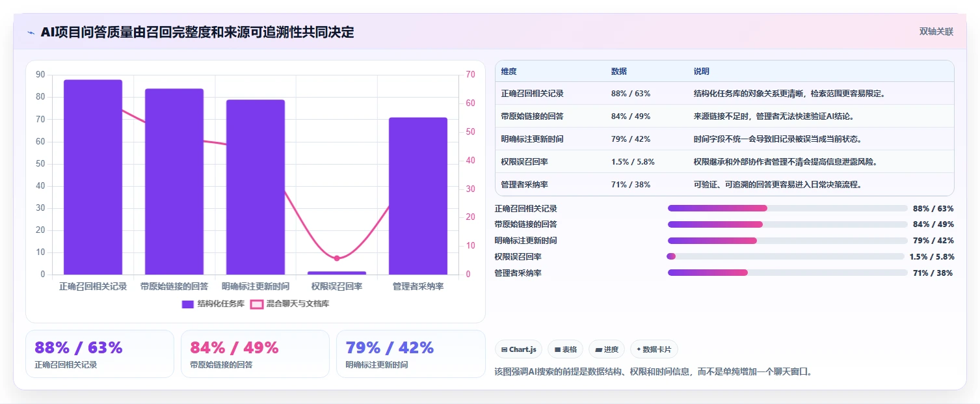The height and width of the screenshot is (404, 980).
Task: Click the 管理者采纳率 row label in the table
Action: click(525, 185)
